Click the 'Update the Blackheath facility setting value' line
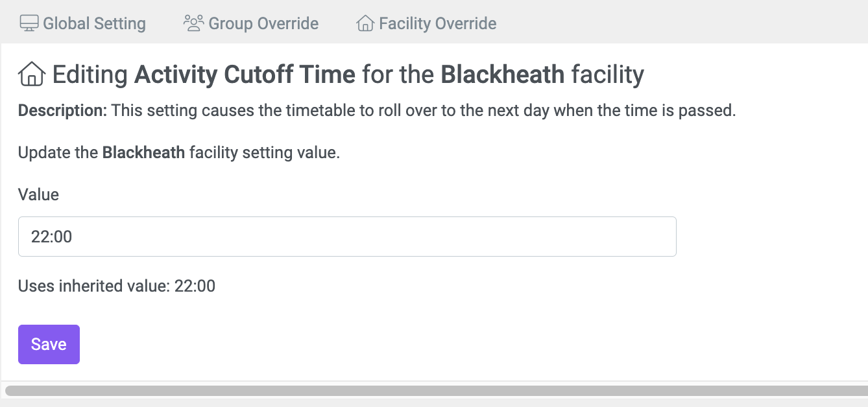 point(179,154)
